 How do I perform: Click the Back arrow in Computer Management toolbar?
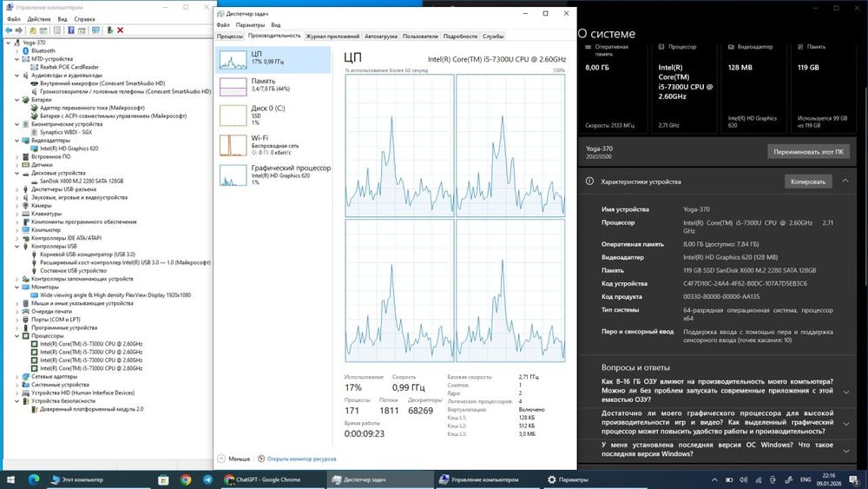(9, 30)
